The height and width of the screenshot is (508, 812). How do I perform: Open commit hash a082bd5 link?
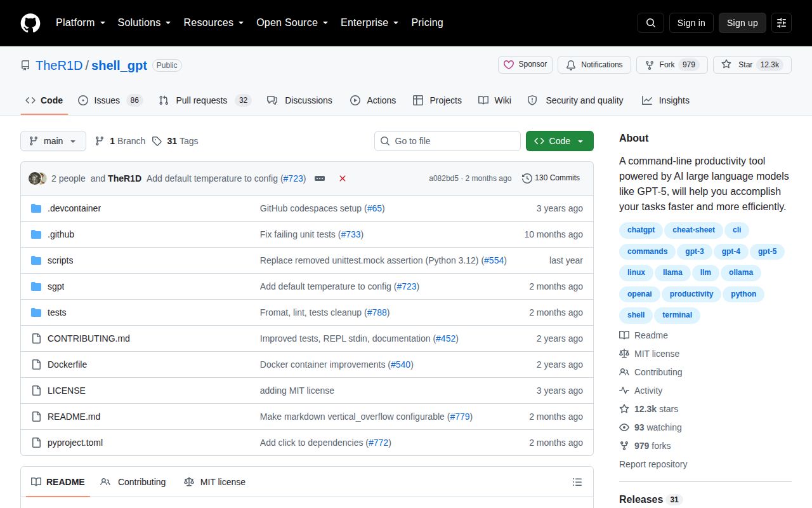[x=443, y=178]
